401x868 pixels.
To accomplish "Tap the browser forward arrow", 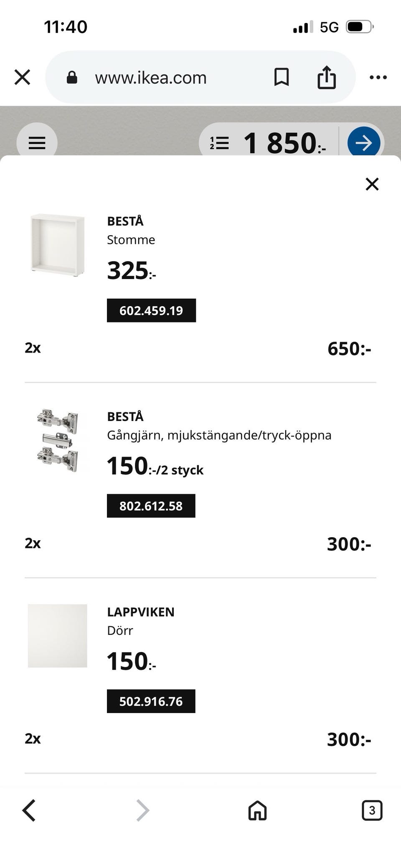I will tap(142, 810).
